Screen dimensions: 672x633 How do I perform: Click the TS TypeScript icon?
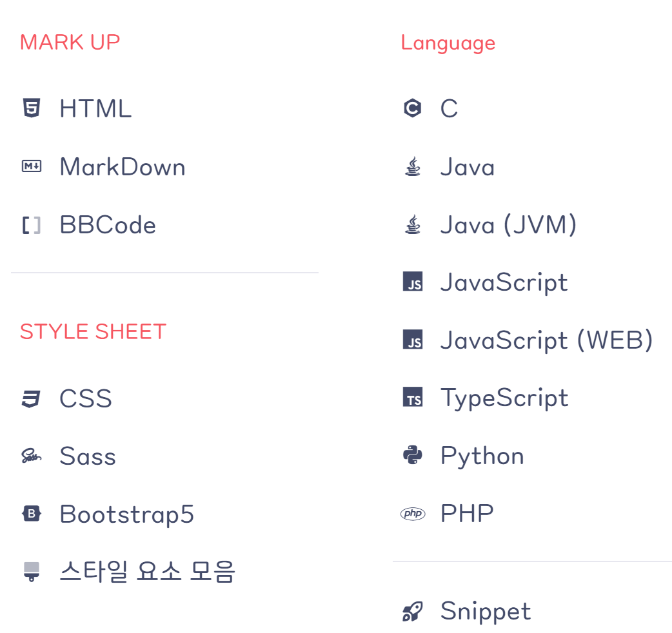pyautogui.click(x=412, y=396)
